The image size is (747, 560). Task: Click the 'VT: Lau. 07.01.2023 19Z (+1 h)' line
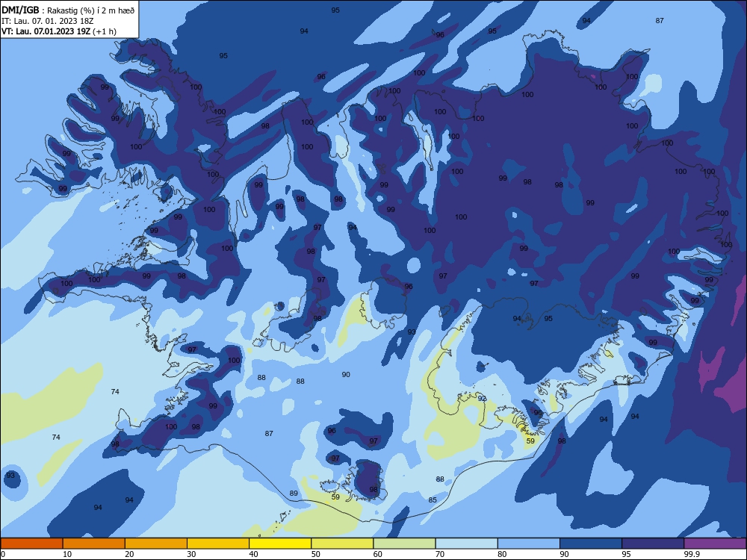(58, 31)
